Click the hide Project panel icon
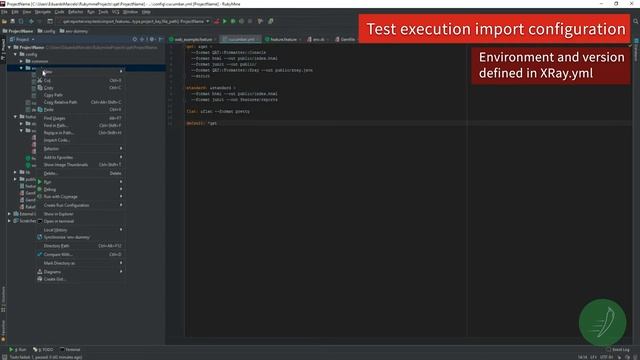 160,40
